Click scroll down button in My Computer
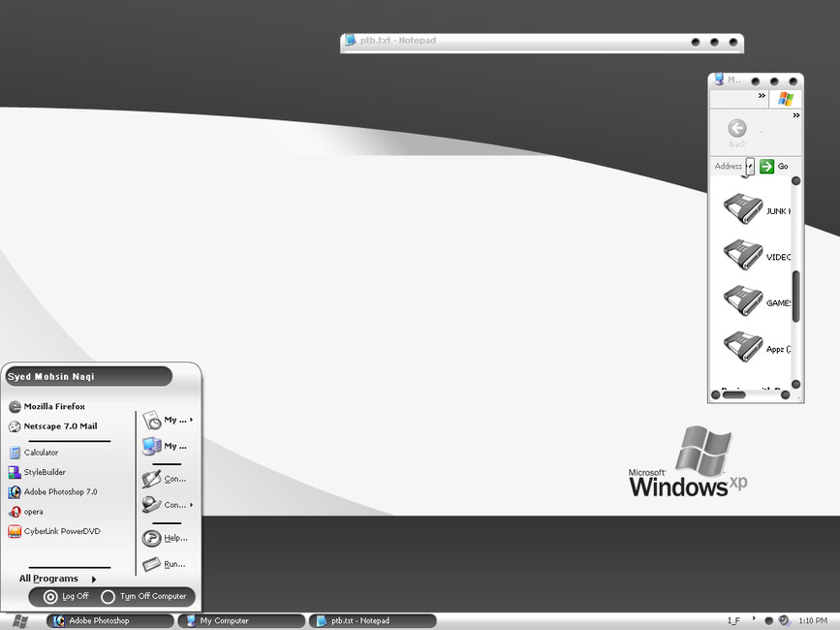Screen dimensions: 840x630 [x=796, y=384]
